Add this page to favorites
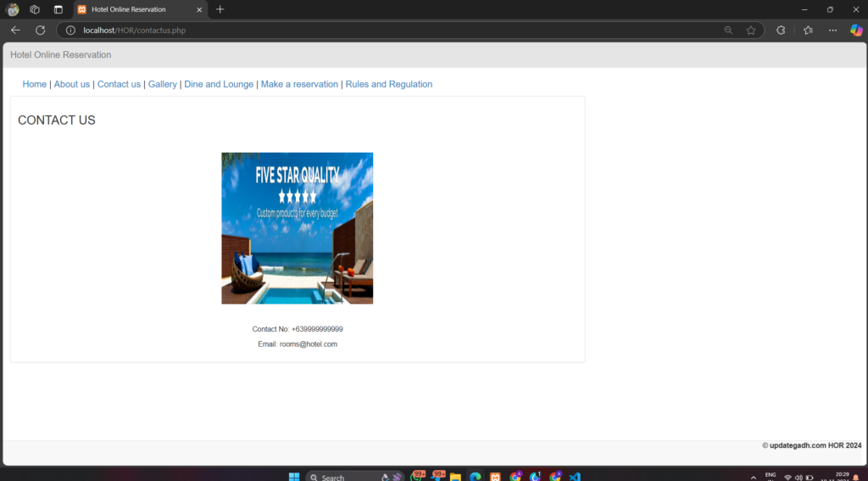This screenshot has width=868, height=481. (751, 31)
